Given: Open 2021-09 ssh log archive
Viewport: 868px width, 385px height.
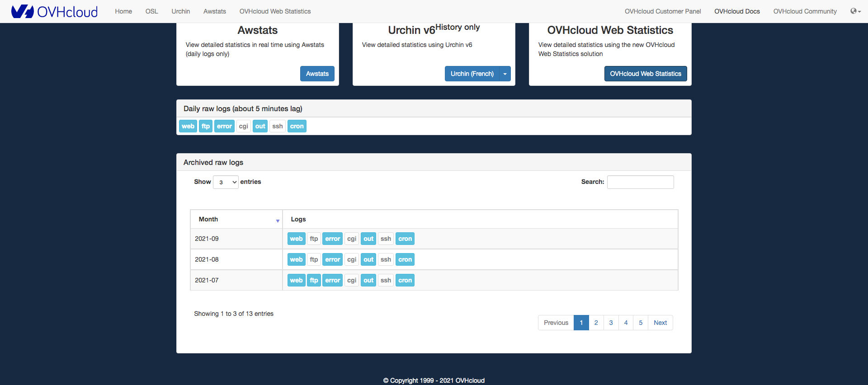Looking at the screenshot, I should point(386,239).
